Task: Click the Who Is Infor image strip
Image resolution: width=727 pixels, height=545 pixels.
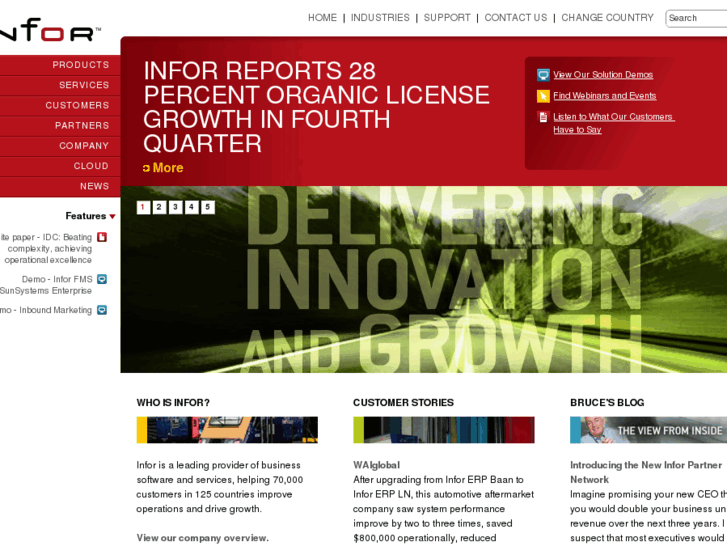Action: [227, 430]
